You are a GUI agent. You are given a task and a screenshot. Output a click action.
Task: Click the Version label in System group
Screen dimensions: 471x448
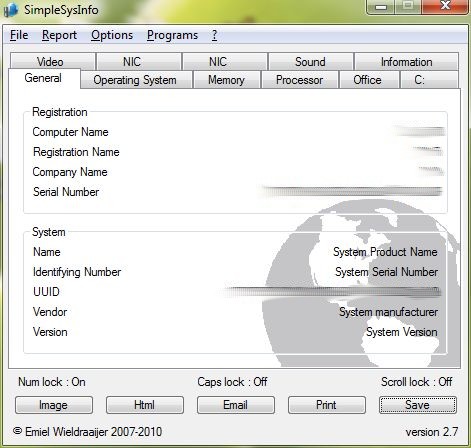click(x=50, y=332)
